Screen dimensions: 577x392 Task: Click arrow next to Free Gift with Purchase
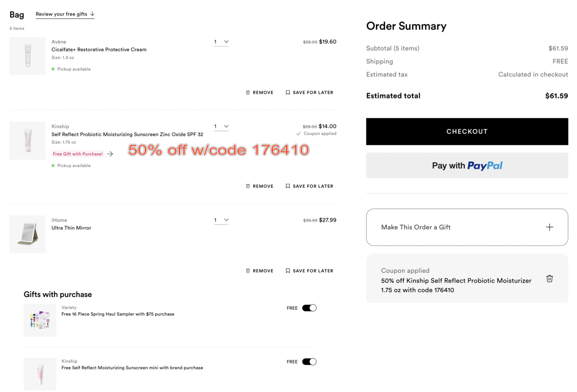110,154
